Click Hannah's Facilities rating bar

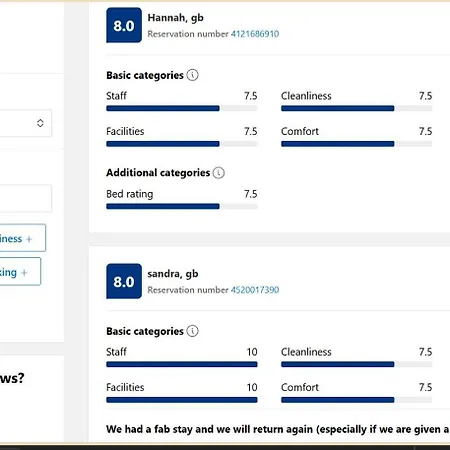tap(182, 144)
